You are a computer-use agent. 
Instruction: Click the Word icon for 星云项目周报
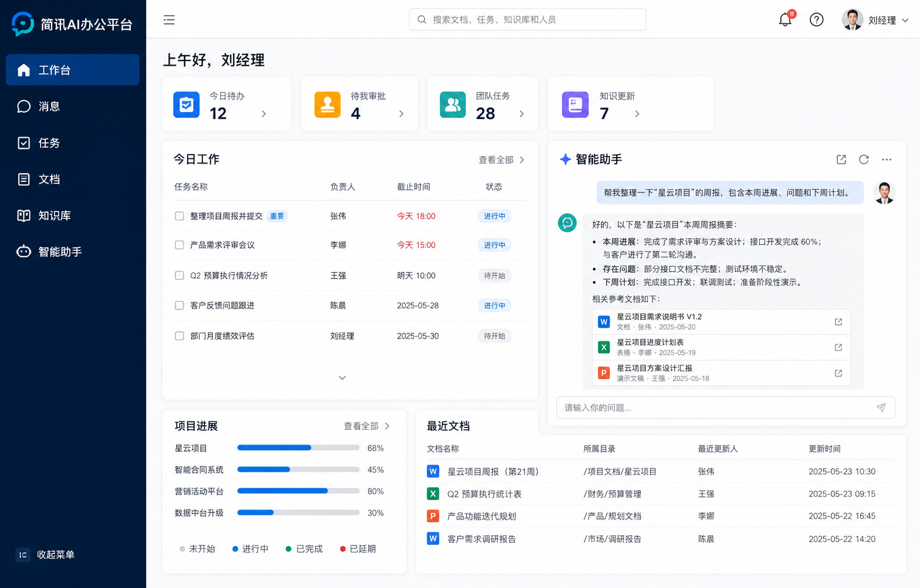pyautogui.click(x=433, y=471)
